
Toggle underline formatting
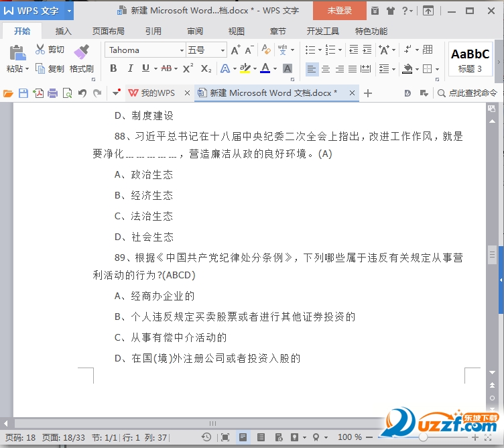(x=145, y=68)
